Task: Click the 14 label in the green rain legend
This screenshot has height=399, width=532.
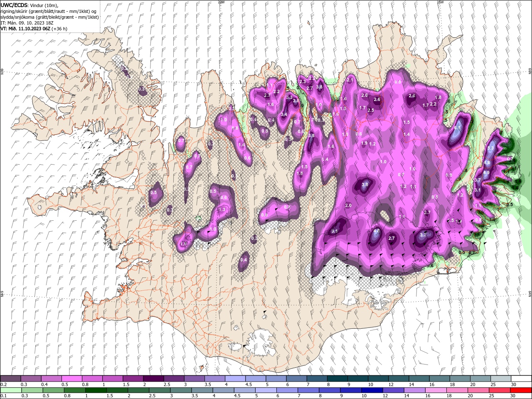Action: pyautogui.click(x=407, y=396)
